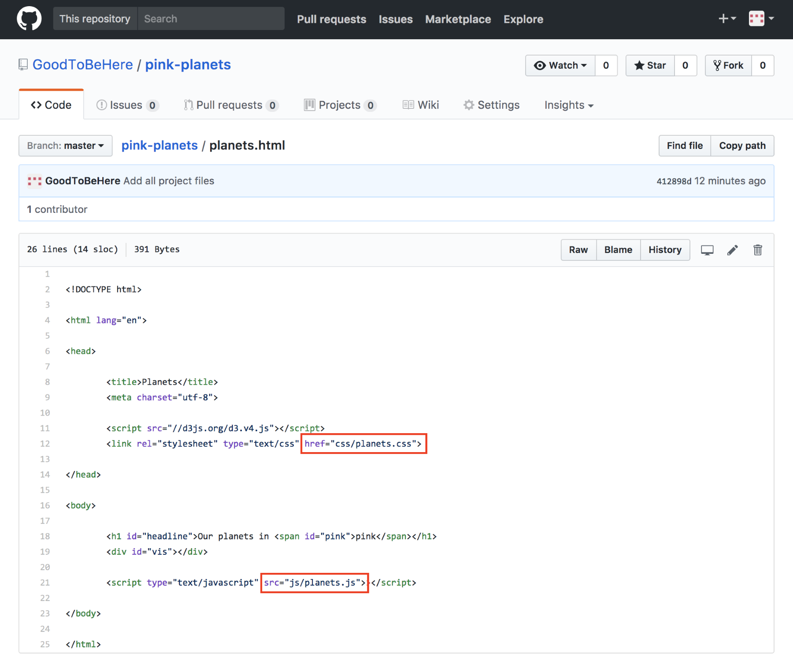Click the GitHub octocat logo
This screenshot has width=793, height=672.
pyautogui.click(x=29, y=19)
